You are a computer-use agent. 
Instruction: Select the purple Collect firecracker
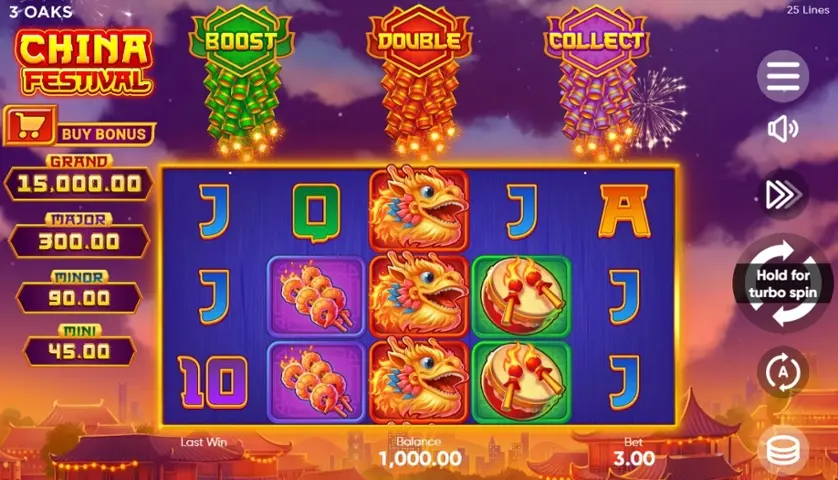coord(596,80)
